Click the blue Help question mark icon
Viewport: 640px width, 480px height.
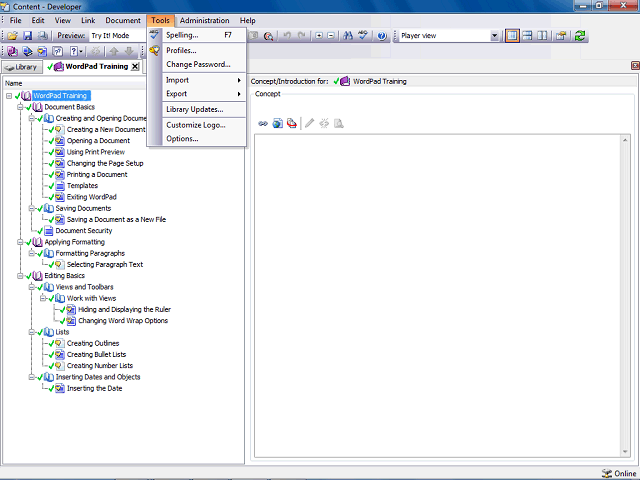(x=382, y=36)
